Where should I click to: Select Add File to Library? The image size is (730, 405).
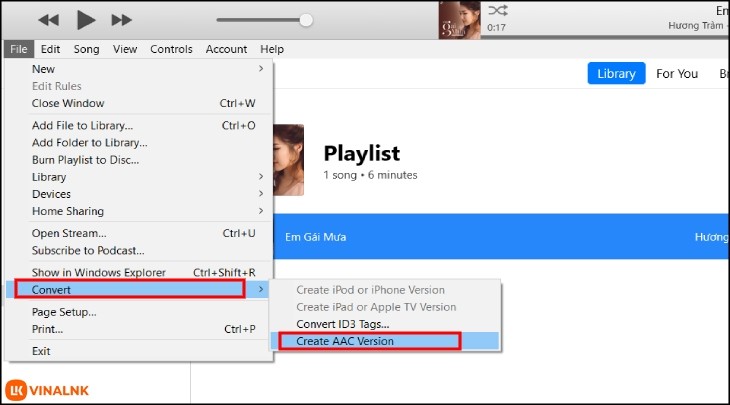coord(82,126)
